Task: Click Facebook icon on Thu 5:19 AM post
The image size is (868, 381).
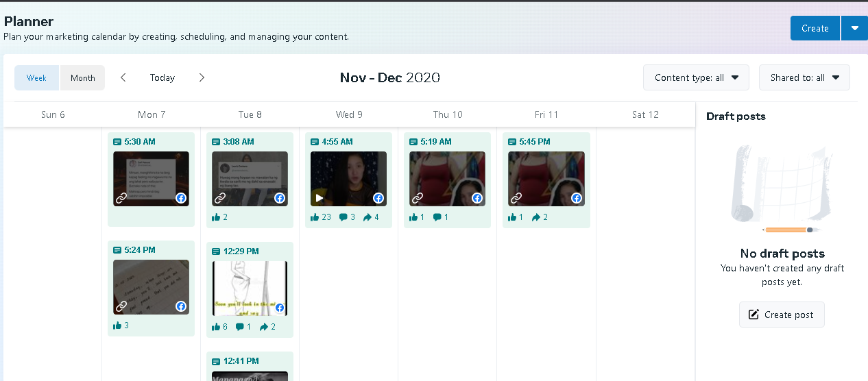Action: (x=477, y=198)
